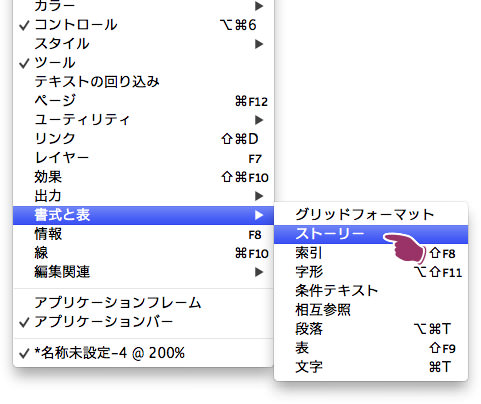Image resolution: width=481 pixels, height=404 pixels.
Task: Toggle アプリケーションバー checkmark
Action: pyautogui.click(x=143, y=322)
